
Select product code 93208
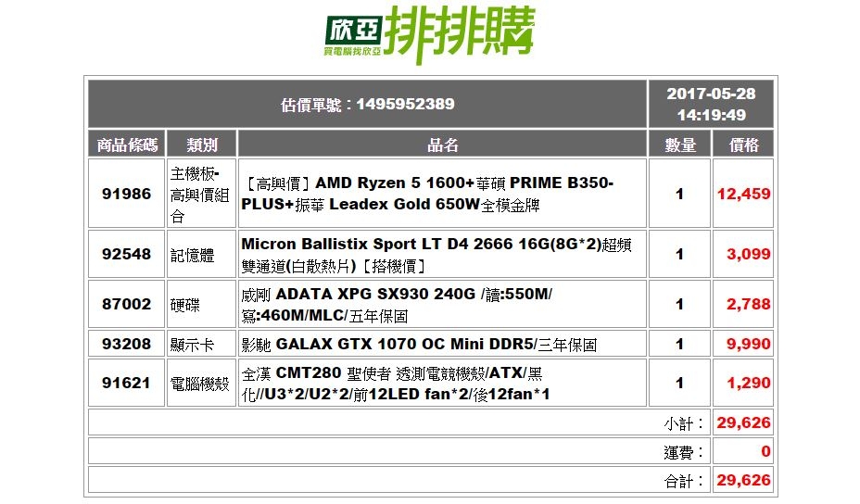pos(126,344)
